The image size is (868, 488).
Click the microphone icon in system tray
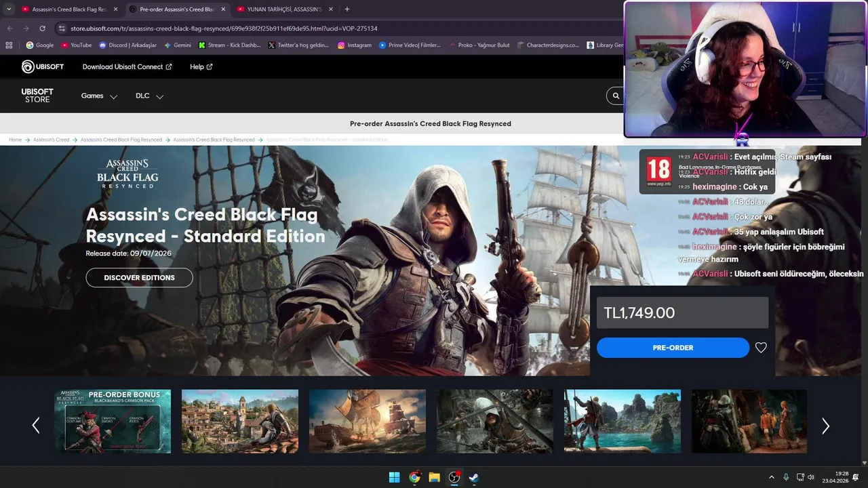[786, 477]
